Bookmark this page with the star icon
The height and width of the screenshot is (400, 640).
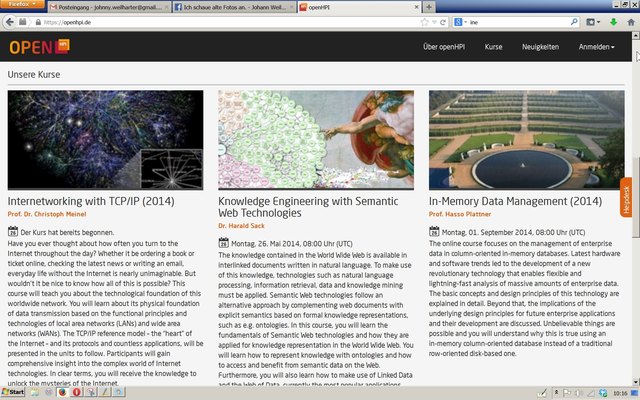424,22
